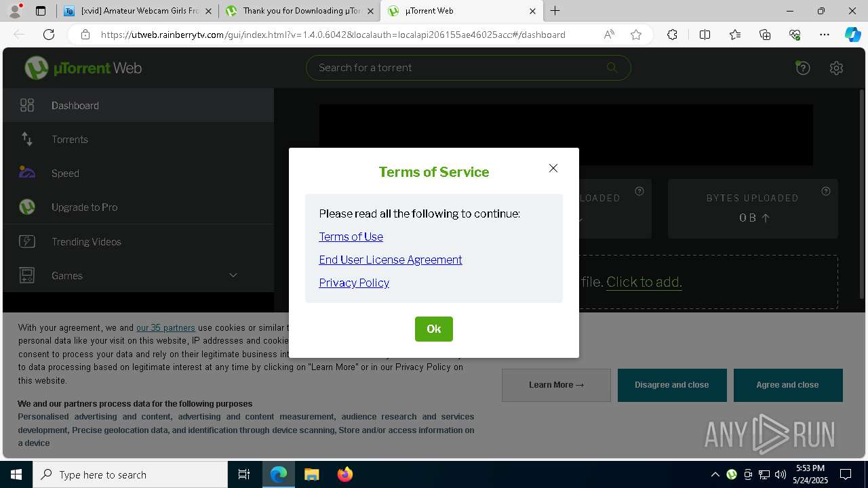Screen dimensions: 868x488
Task: Open the Favorites list icon
Action: tap(736, 35)
